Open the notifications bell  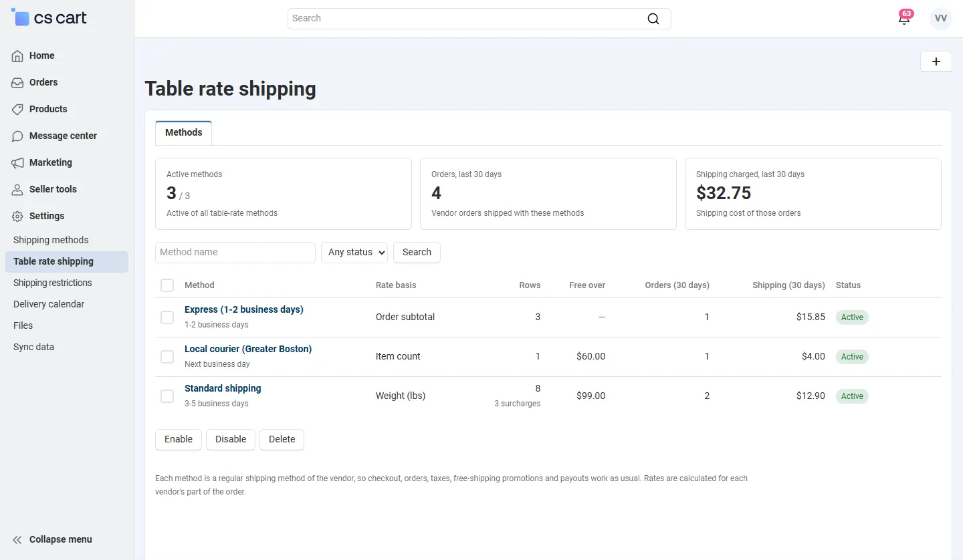click(904, 19)
